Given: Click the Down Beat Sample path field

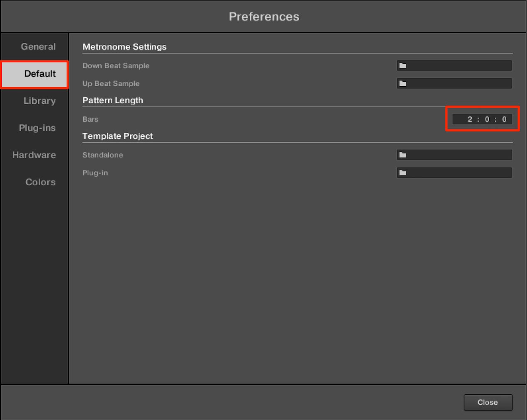Looking at the screenshot, I should pyautogui.click(x=454, y=66).
